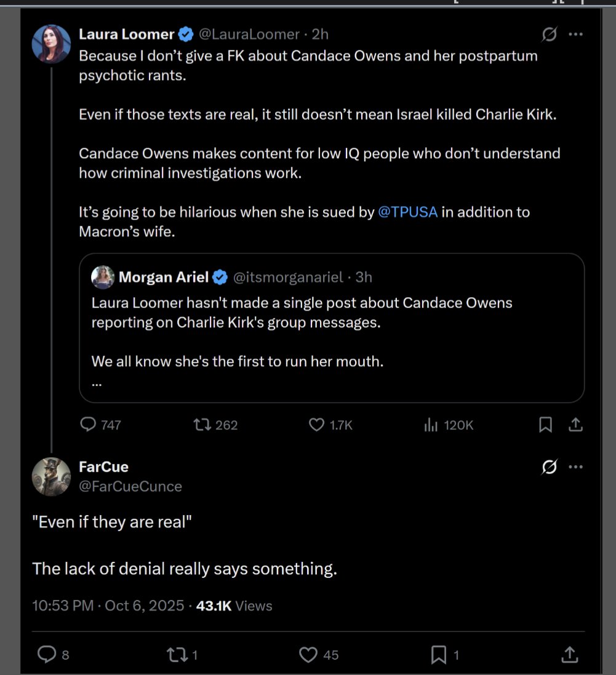616x675 pixels.
Task: Click reply icon on Laura Loomer's post
Action: [89, 425]
